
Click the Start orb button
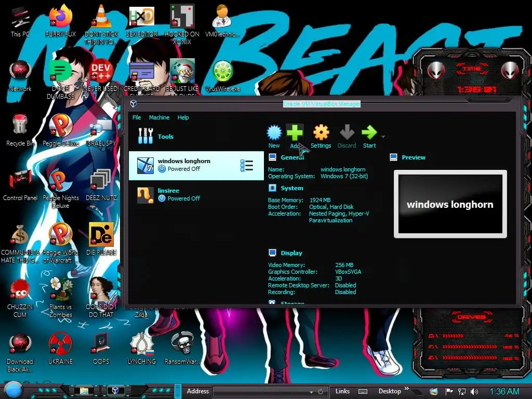tap(13, 390)
